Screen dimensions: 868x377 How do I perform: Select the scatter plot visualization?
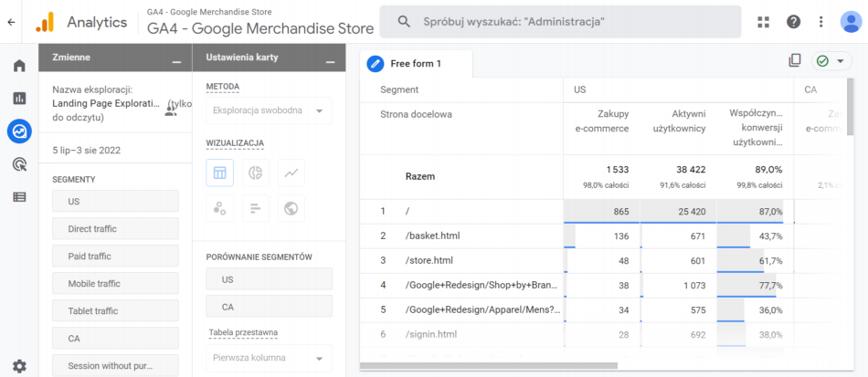(x=220, y=208)
